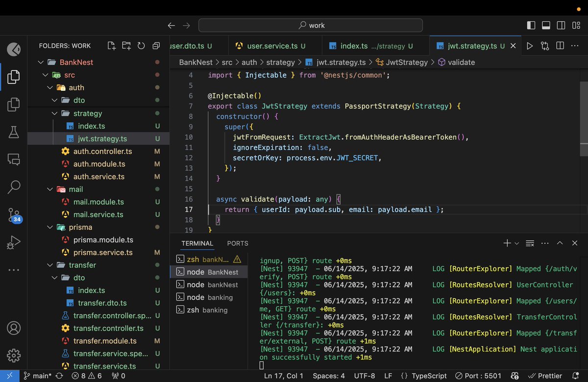588x382 pixels.
Task: Close the terminal panel
Action: tap(574, 243)
